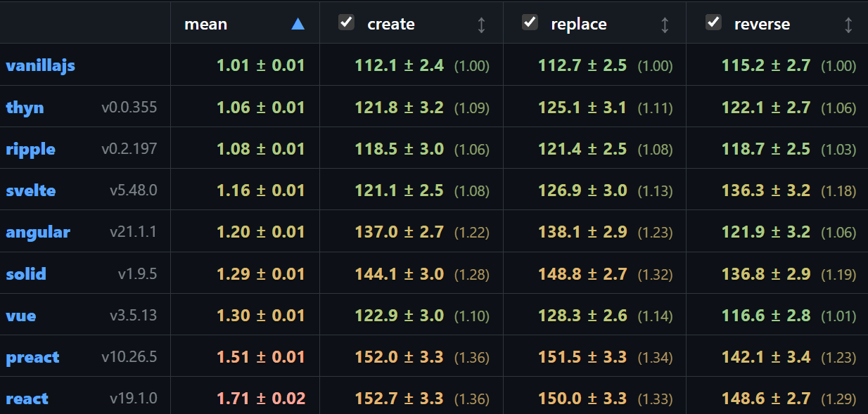Disable the reverse benchmark checkbox
Image resolution: width=868 pixels, height=414 pixels.
(x=713, y=22)
